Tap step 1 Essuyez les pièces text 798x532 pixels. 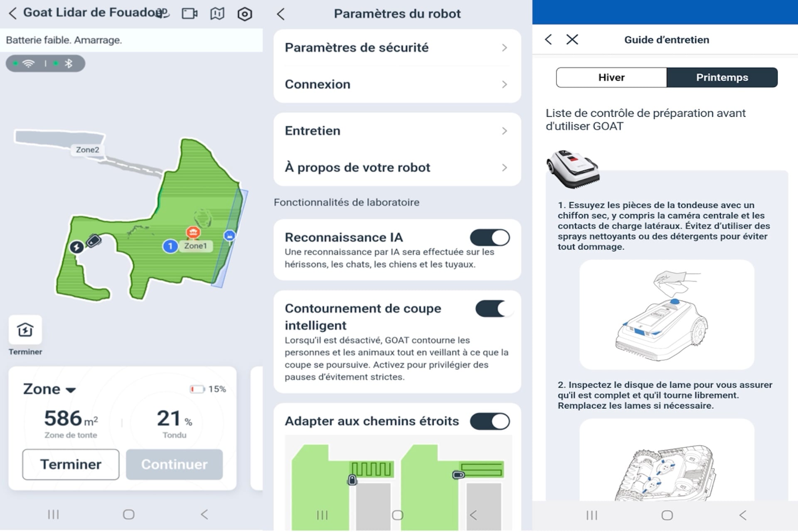click(x=664, y=226)
